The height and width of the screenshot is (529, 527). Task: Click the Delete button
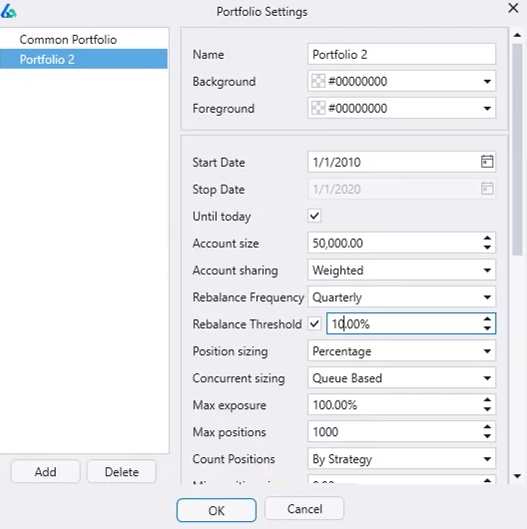click(121, 471)
